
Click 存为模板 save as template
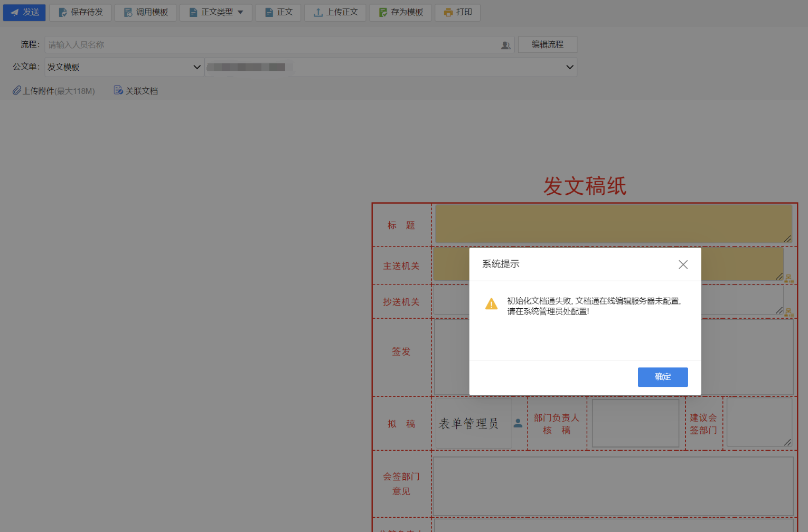[x=400, y=13]
